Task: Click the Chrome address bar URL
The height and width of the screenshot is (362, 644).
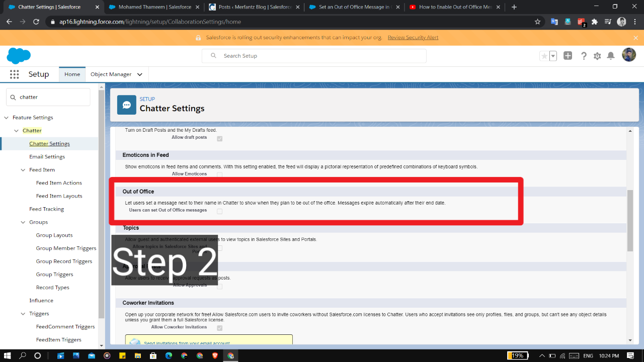Action: coord(150,22)
